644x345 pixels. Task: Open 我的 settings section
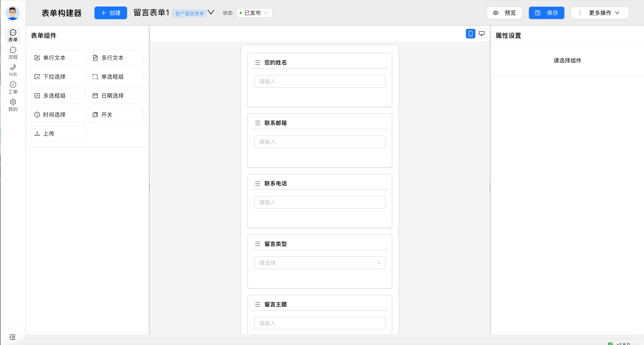click(13, 105)
